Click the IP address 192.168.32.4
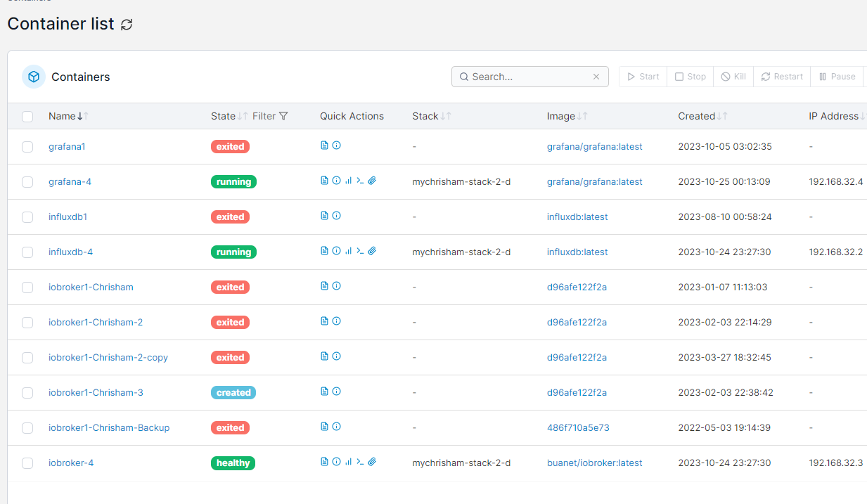The width and height of the screenshot is (867, 504). click(x=836, y=182)
